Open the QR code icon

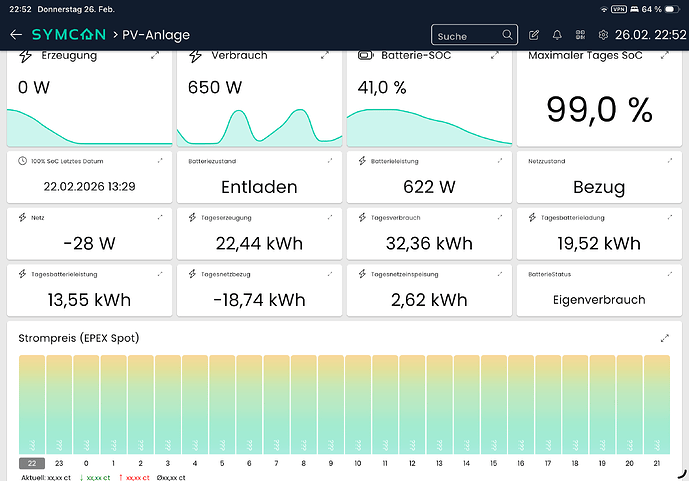click(x=579, y=35)
